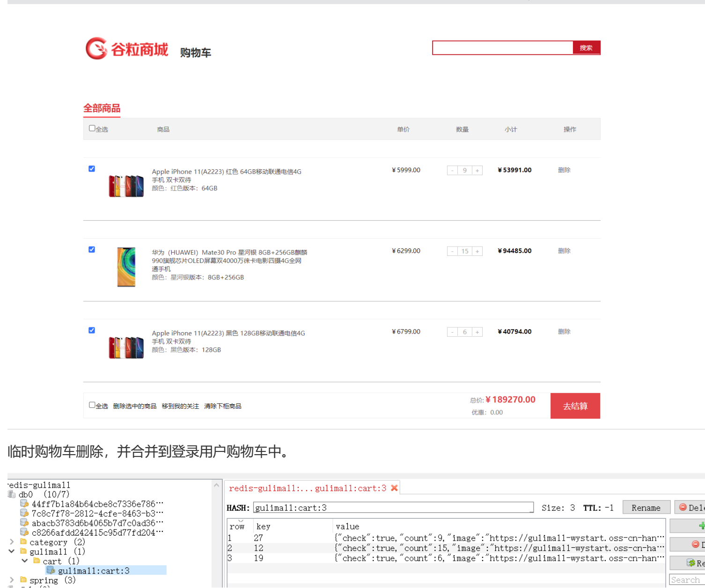The width and height of the screenshot is (705, 588).
Task: Click the db0 database icon
Action: click(x=12, y=494)
